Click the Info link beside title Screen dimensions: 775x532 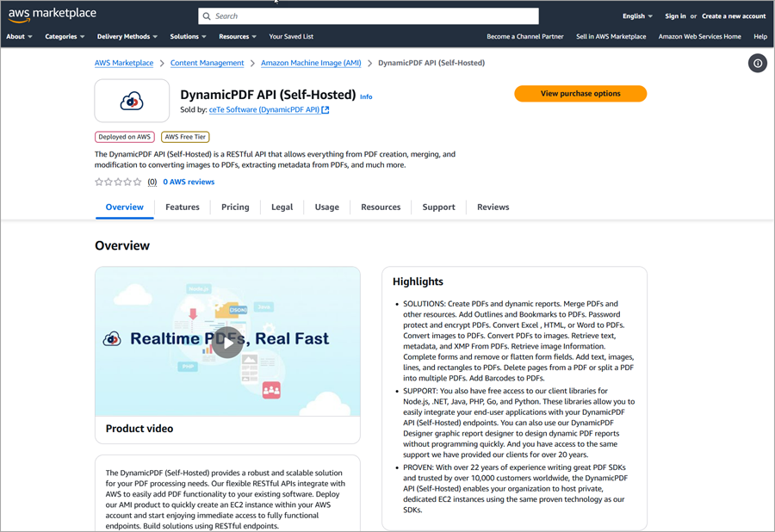coord(366,96)
